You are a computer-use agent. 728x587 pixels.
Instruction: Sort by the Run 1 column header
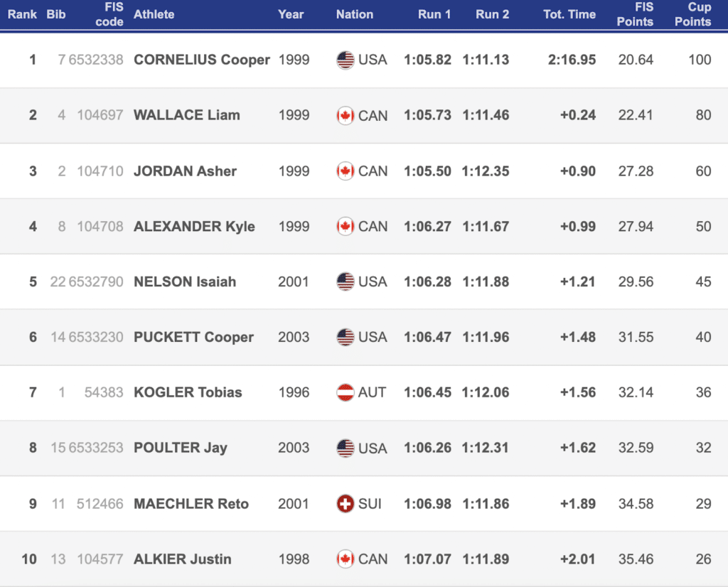(x=434, y=14)
